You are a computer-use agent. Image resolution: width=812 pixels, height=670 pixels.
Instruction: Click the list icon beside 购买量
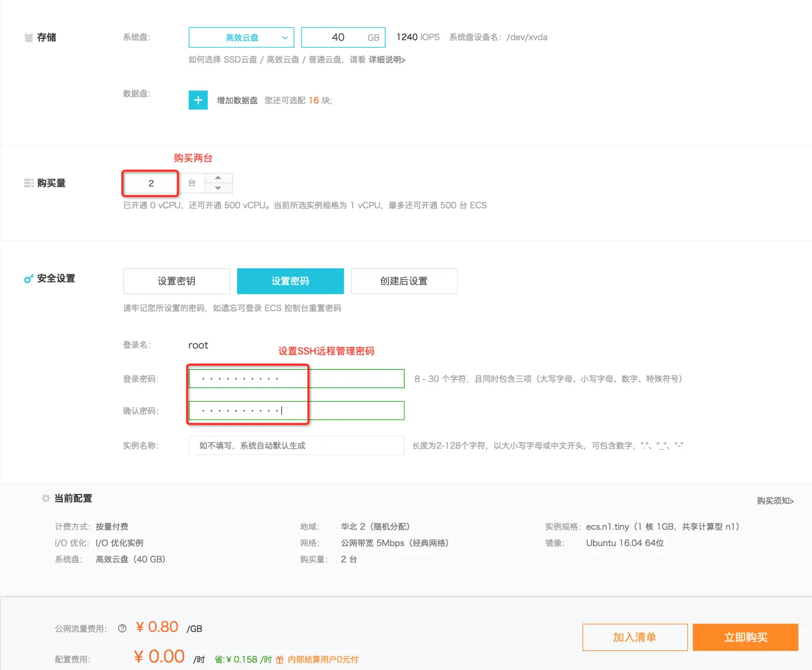(29, 183)
